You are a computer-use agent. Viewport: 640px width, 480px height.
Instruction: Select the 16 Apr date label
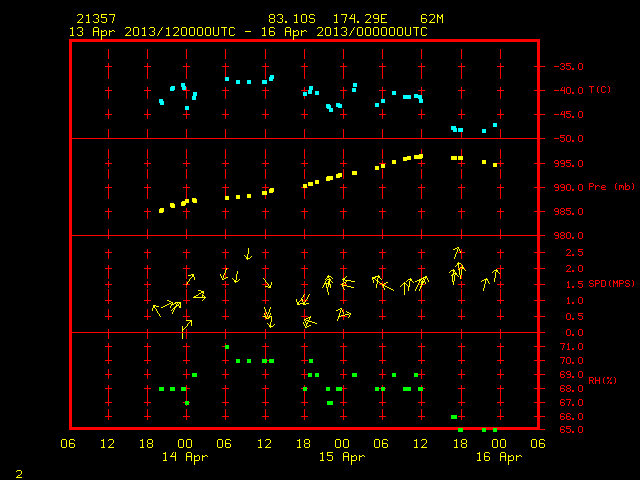(499, 457)
